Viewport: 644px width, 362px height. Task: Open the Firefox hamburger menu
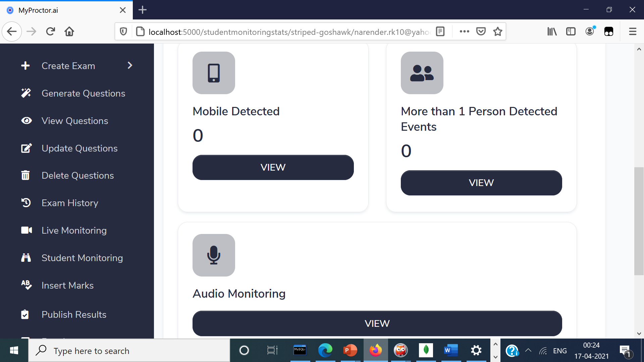[633, 32]
